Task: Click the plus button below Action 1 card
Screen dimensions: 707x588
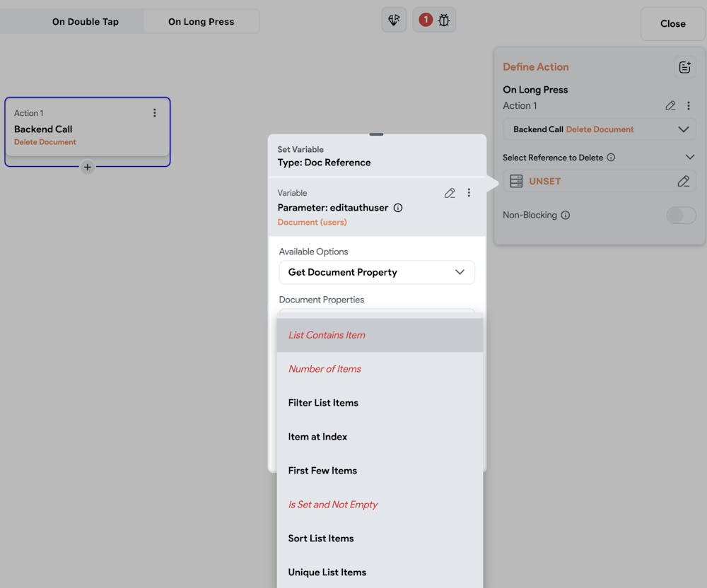Action: pos(87,167)
